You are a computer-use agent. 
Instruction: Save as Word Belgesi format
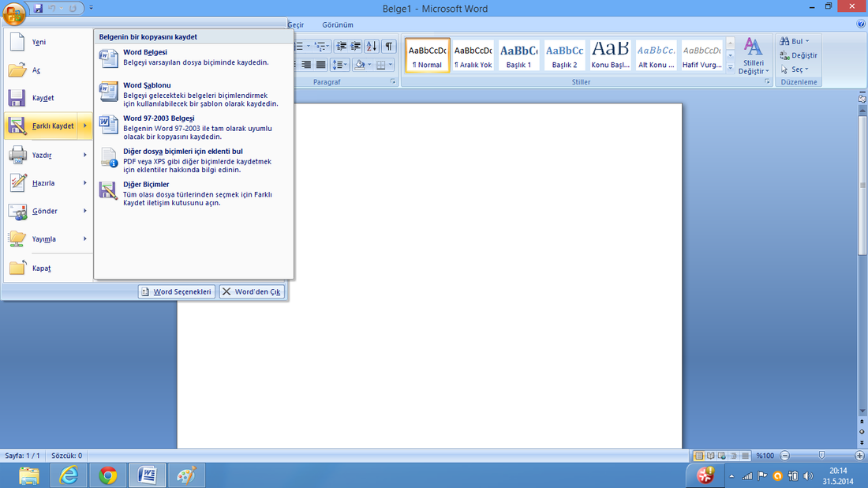[193, 58]
